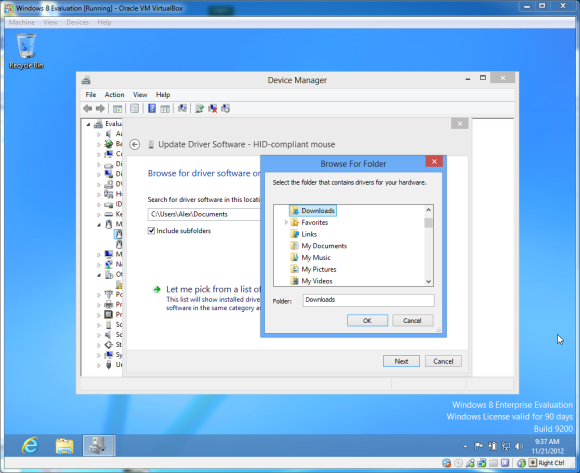Collapse the Mice category in device tree
580x473 pixels.
click(x=99, y=224)
